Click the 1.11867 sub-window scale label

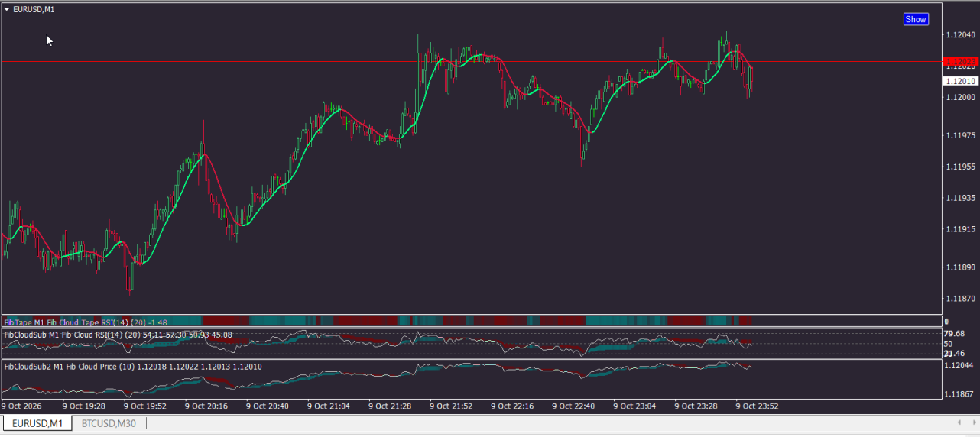pos(960,394)
